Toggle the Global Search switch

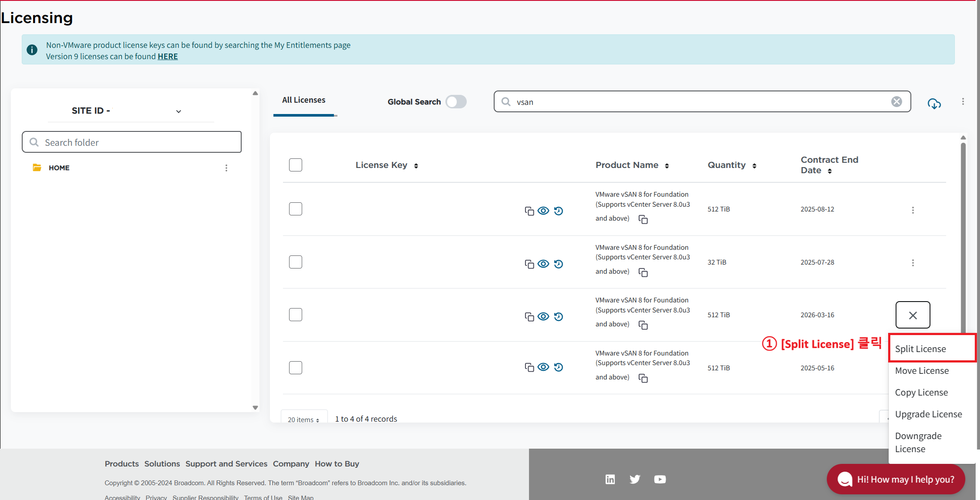pyautogui.click(x=456, y=102)
